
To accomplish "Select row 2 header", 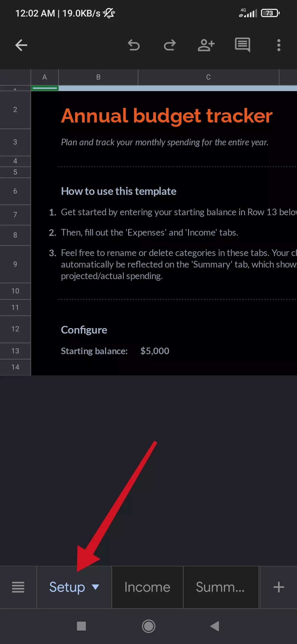I will coord(15,110).
